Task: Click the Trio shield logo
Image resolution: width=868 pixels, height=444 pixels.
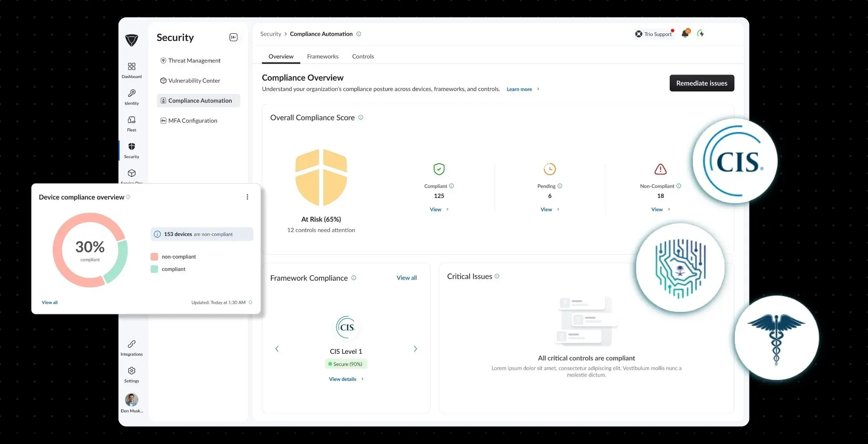Action: [x=132, y=40]
